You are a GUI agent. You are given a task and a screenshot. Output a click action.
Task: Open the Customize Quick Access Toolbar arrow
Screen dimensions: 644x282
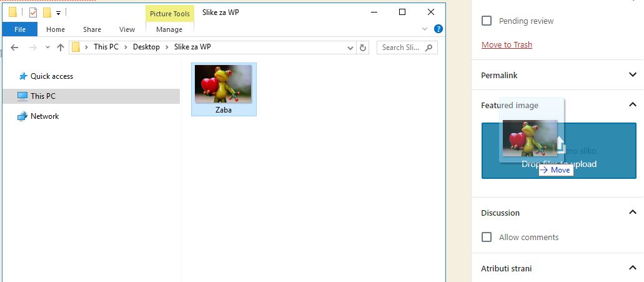[x=58, y=13]
